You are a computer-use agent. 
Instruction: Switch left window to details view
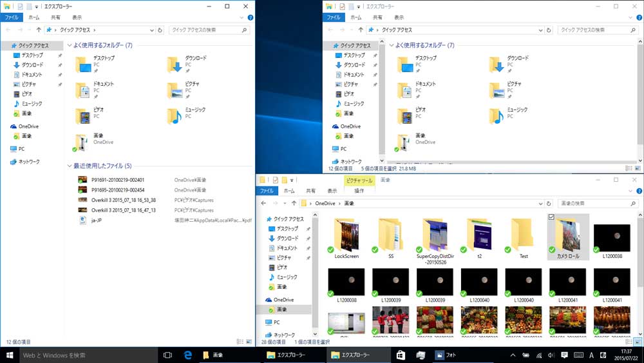240,342
